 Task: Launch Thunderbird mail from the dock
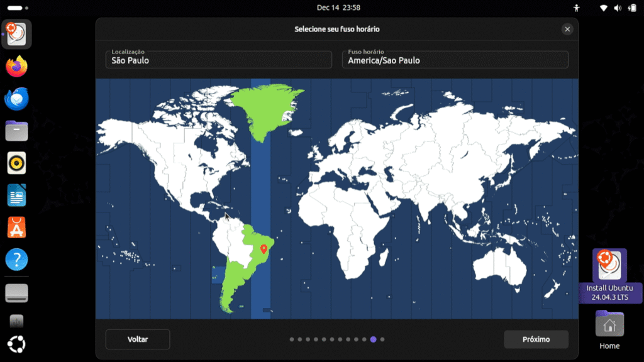[x=17, y=99]
